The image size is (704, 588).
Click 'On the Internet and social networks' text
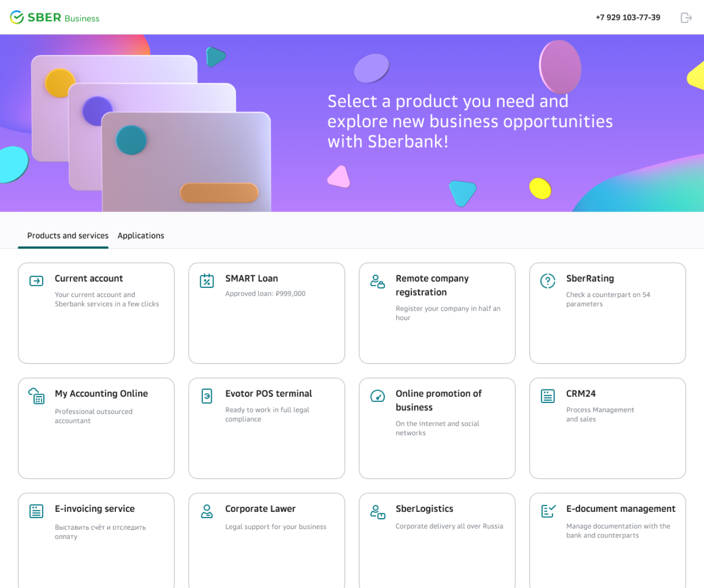pyautogui.click(x=438, y=428)
